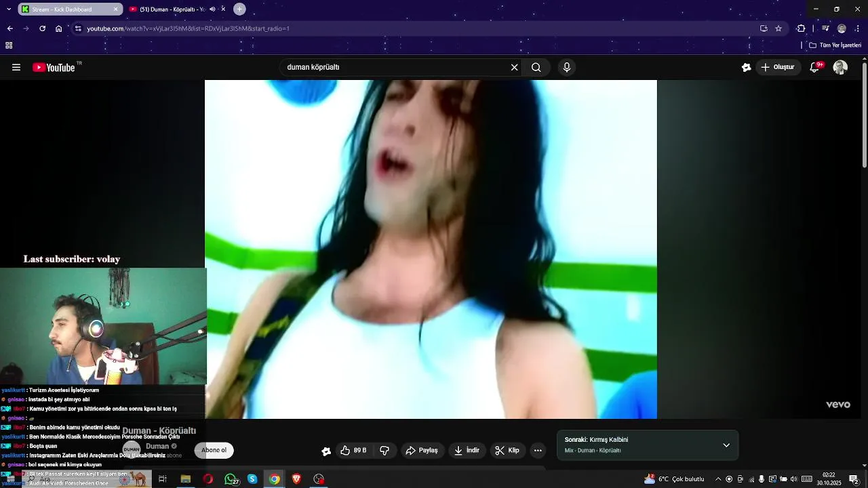The height and width of the screenshot is (488, 868).
Task: Go back in browser history
Action: click(10, 28)
